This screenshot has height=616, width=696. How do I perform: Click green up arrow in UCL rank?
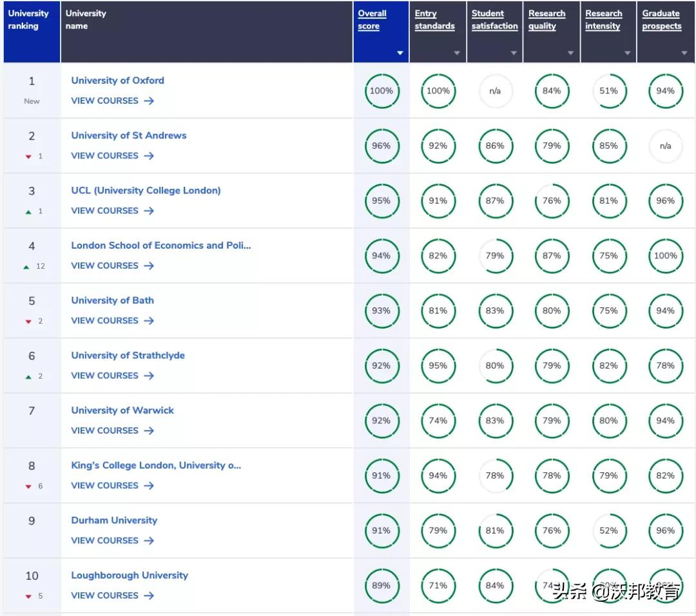coord(28,212)
